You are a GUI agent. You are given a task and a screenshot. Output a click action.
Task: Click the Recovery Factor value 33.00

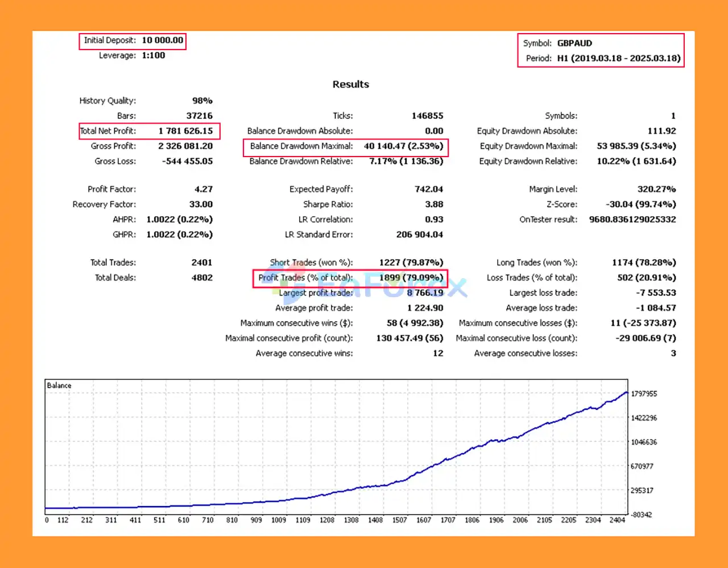pos(201,204)
